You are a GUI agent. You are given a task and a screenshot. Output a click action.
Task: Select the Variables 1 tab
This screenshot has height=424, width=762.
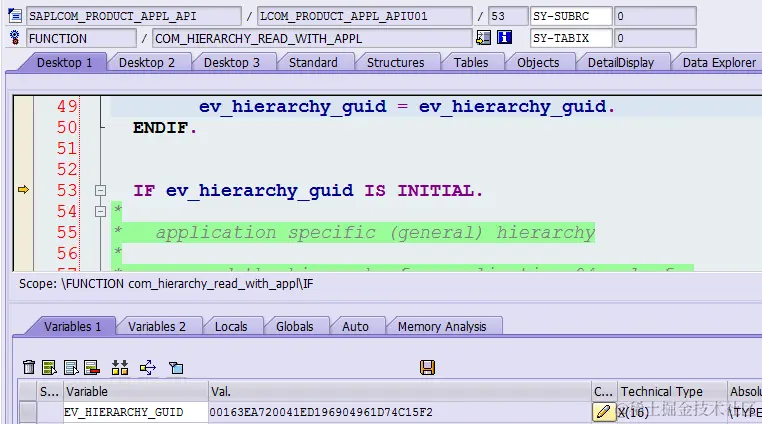[72, 327]
